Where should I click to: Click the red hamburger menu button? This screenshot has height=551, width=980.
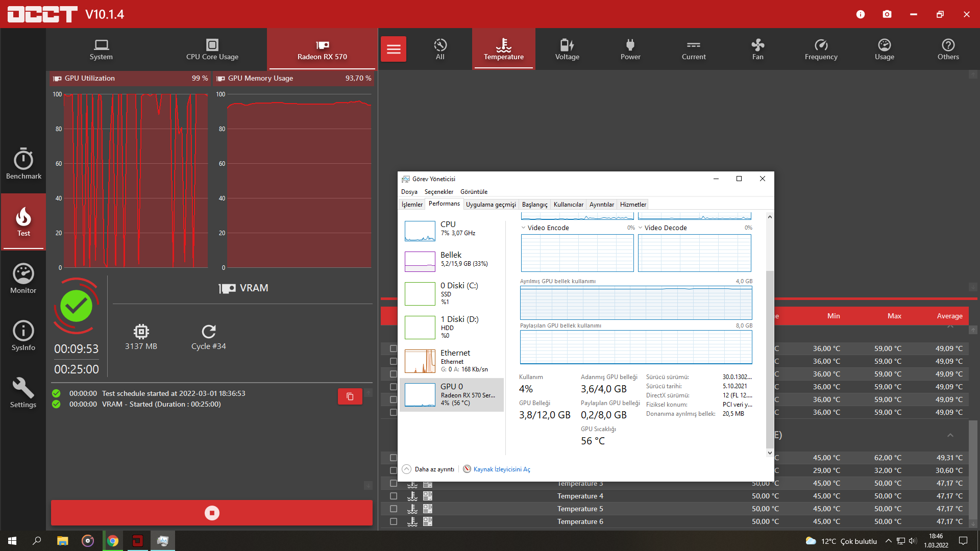click(x=393, y=49)
